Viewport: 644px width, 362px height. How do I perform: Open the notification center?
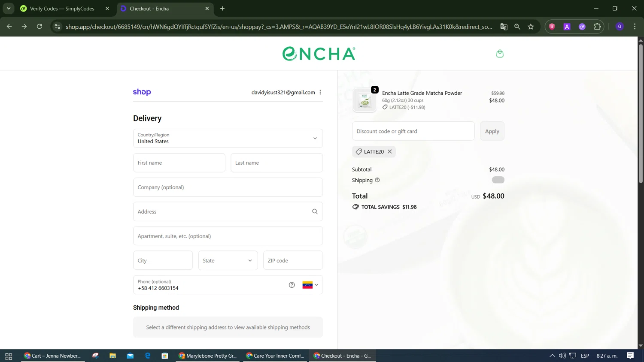pyautogui.click(x=630, y=356)
